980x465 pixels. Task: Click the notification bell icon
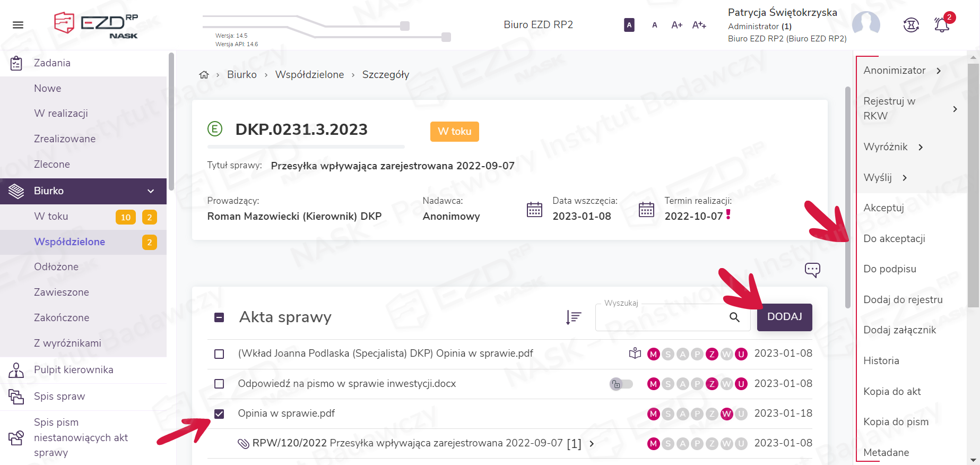[x=942, y=25]
